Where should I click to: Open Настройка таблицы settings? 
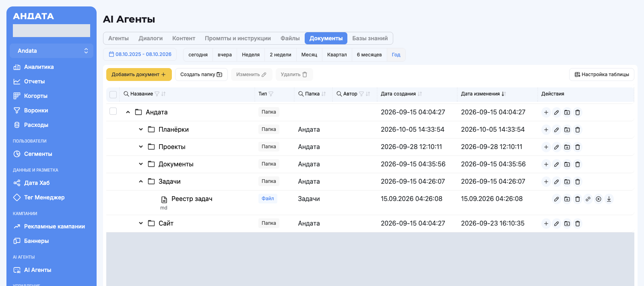coord(601,75)
